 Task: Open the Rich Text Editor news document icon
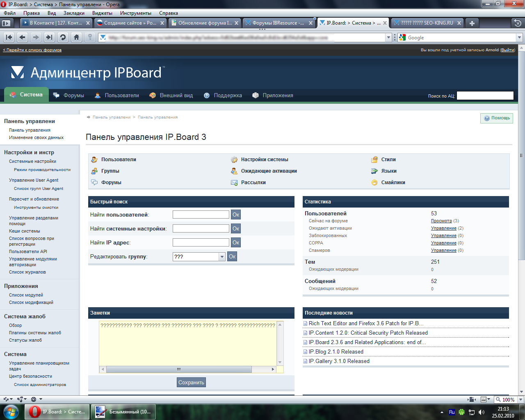click(306, 324)
